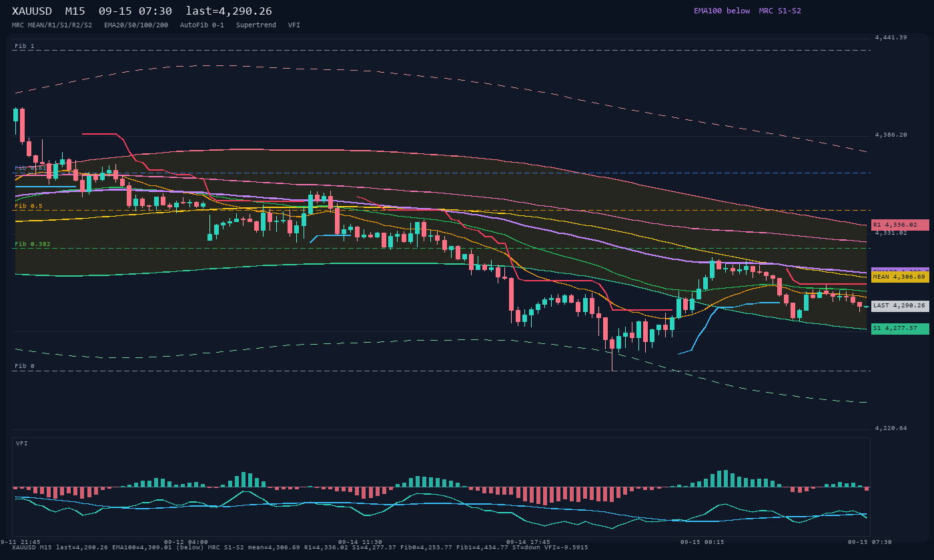Click the XAUUSD symbol in the chart title
The image size is (934, 560).
coord(32,11)
